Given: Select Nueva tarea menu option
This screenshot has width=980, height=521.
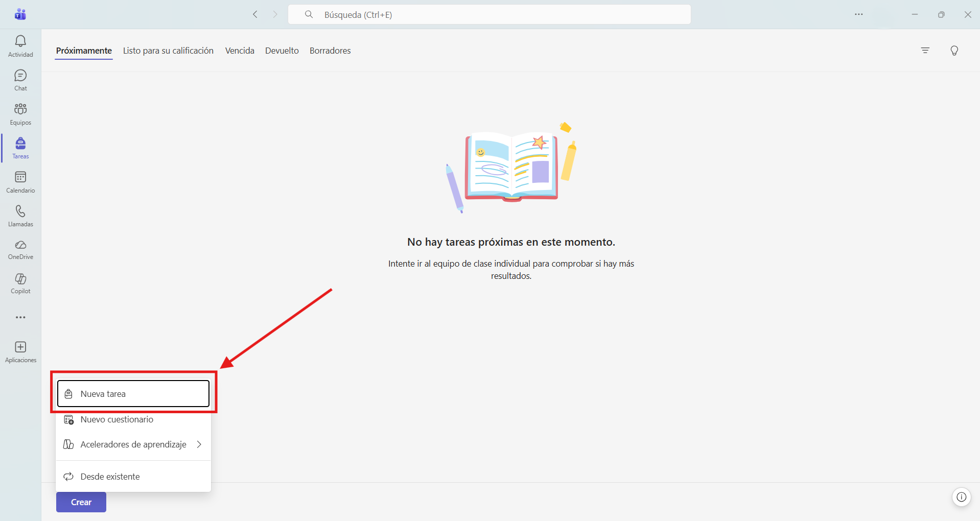Looking at the screenshot, I should (133, 393).
